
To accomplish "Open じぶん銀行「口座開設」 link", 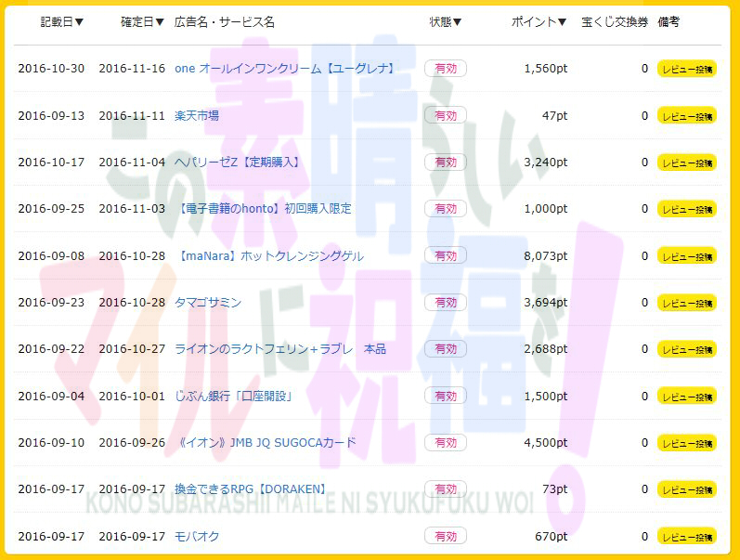I will coord(234,397).
